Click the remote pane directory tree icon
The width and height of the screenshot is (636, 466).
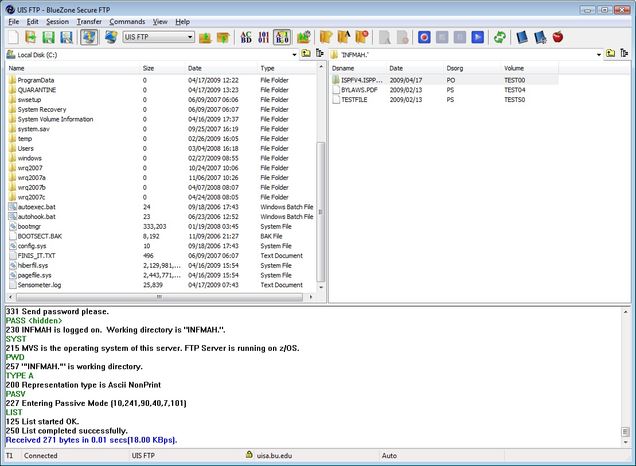tap(624, 54)
